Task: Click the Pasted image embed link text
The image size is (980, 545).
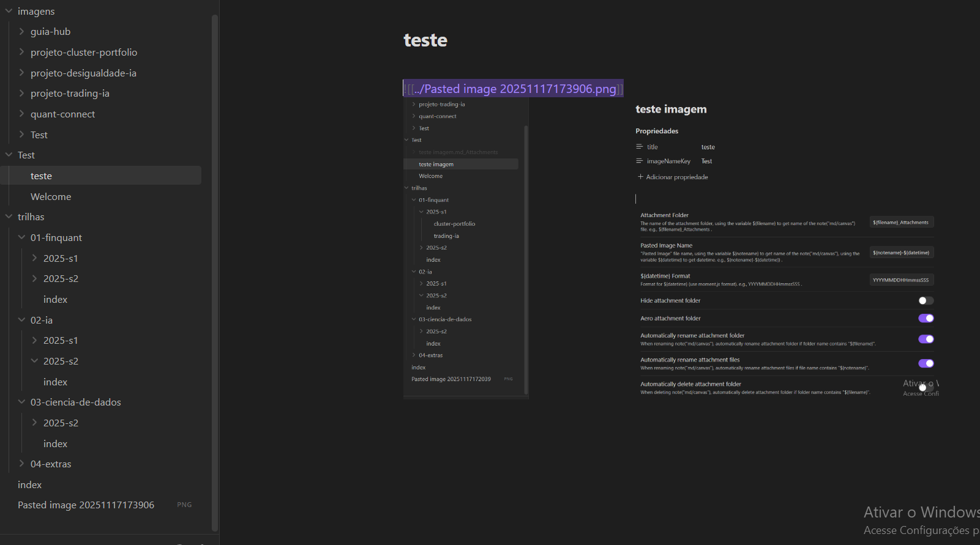Action: [514, 89]
